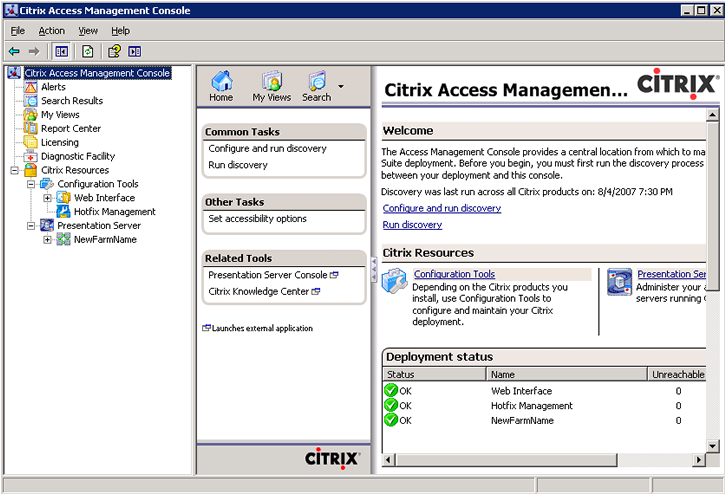Expand the NewFarmName node

(47, 240)
